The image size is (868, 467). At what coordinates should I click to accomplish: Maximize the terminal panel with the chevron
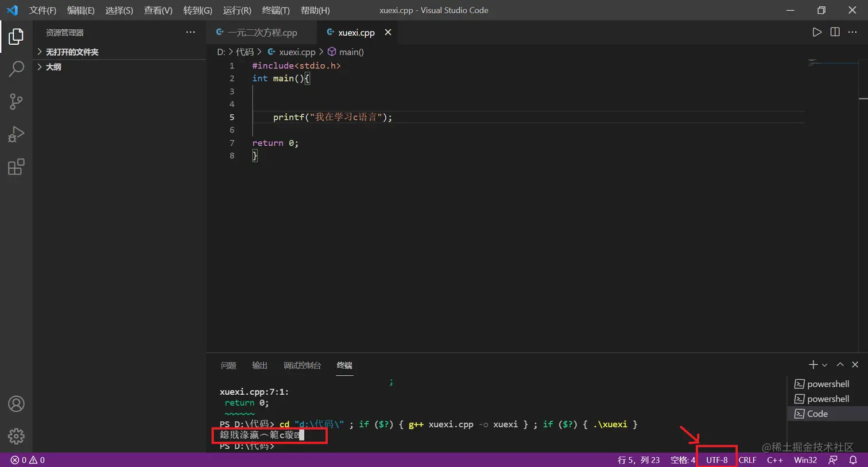839,364
